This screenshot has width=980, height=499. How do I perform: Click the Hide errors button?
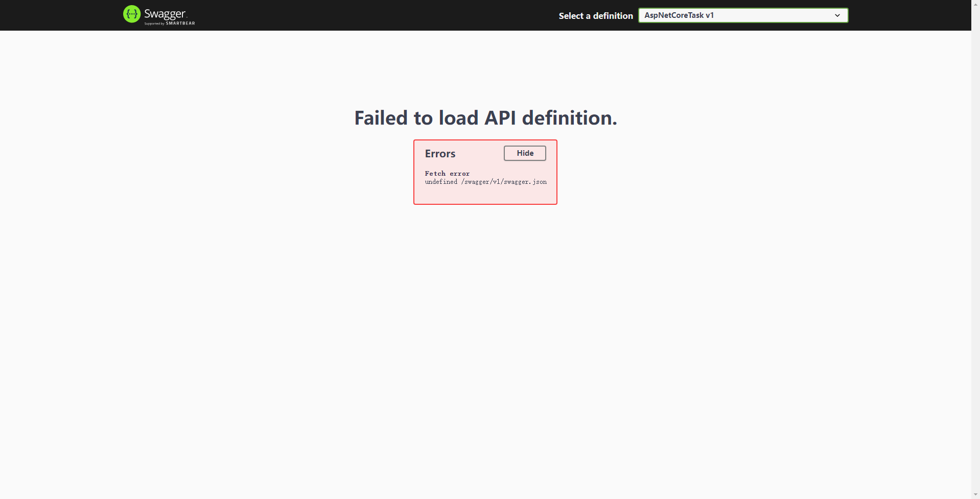click(x=525, y=153)
